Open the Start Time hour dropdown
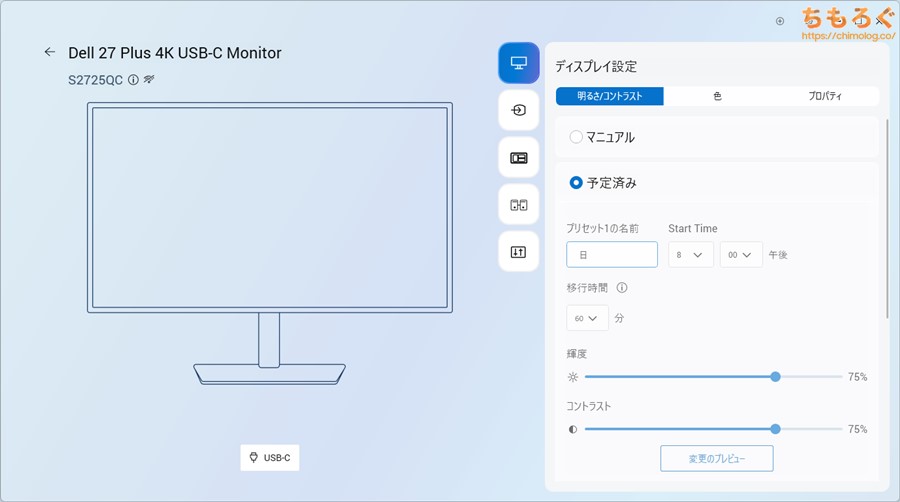This screenshot has width=900, height=502. click(690, 255)
